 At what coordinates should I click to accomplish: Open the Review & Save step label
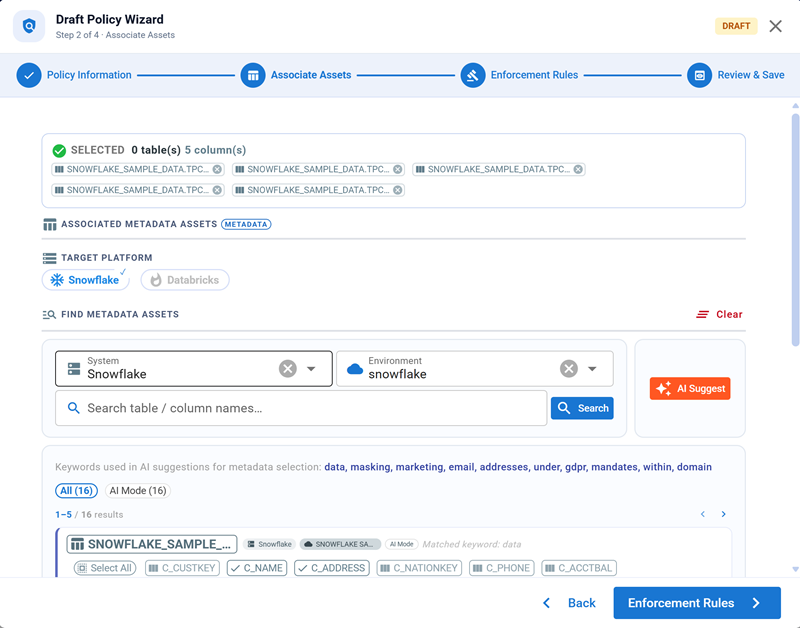click(751, 75)
